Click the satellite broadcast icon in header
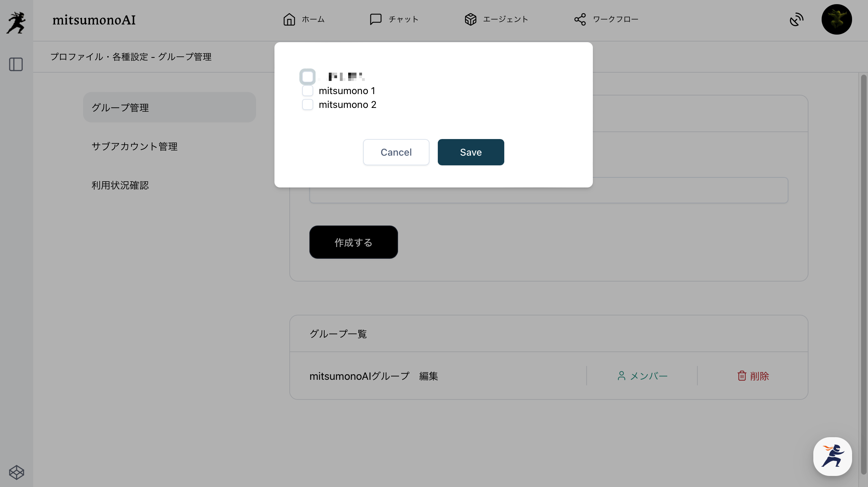Viewport: 868px width, 487px height. click(796, 19)
